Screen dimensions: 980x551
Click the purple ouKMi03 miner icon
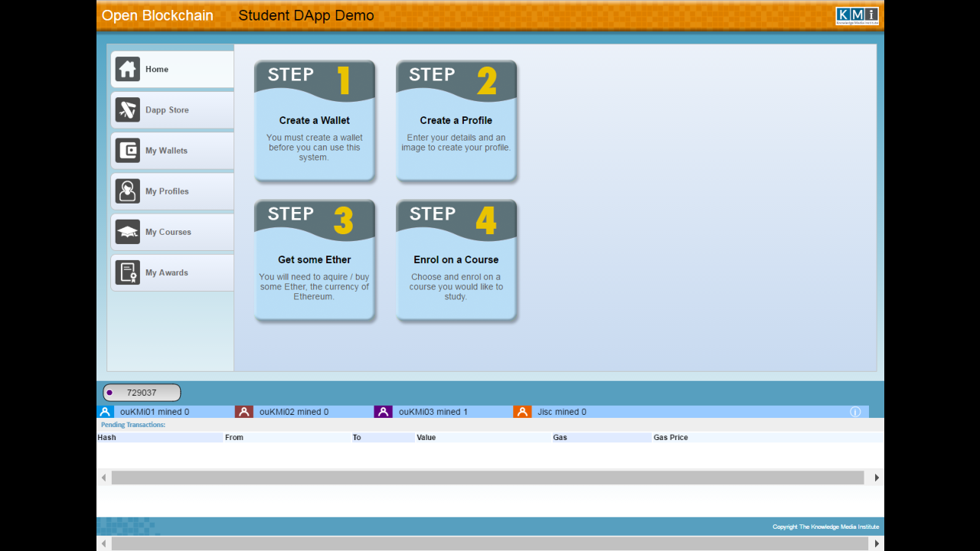point(384,412)
